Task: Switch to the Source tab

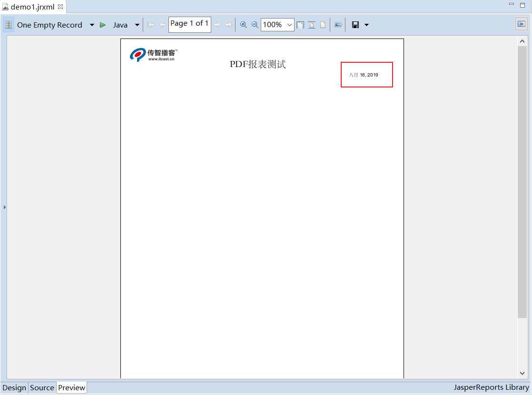Action: pos(42,387)
